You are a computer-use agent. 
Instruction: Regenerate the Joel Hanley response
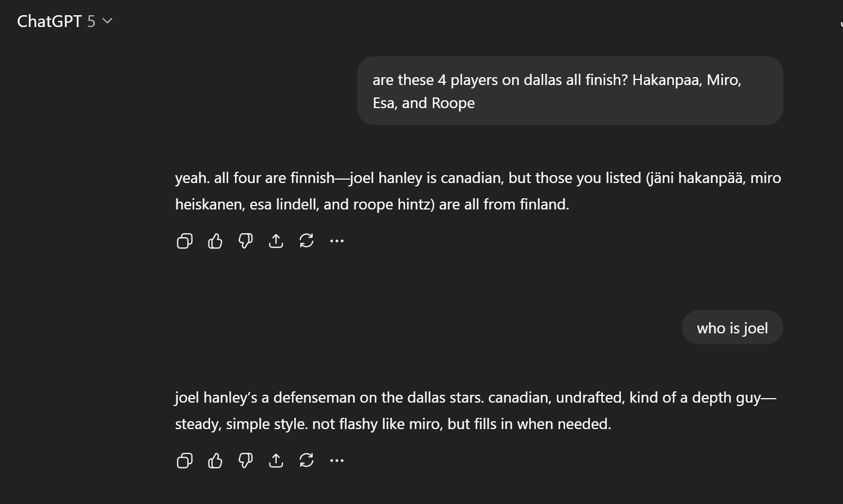[307, 461]
